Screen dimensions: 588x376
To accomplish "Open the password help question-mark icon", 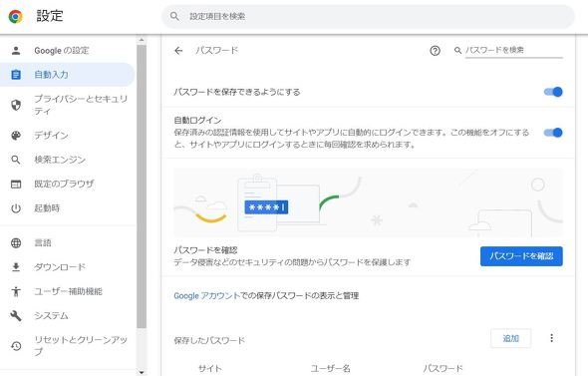I will 435,51.
